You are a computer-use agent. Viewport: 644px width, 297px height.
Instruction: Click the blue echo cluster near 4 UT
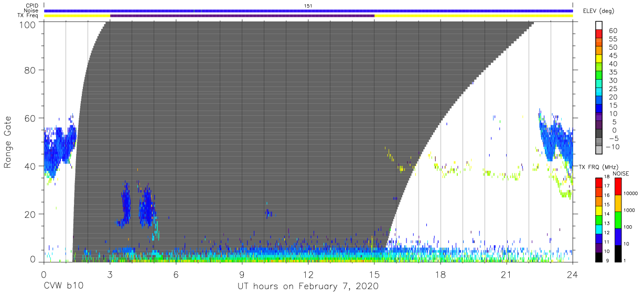click(x=125, y=205)
